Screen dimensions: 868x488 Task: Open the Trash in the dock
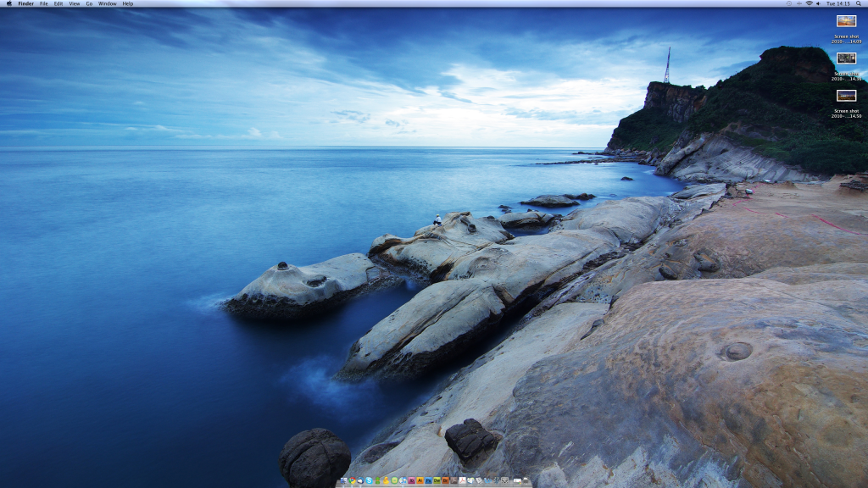526,480
